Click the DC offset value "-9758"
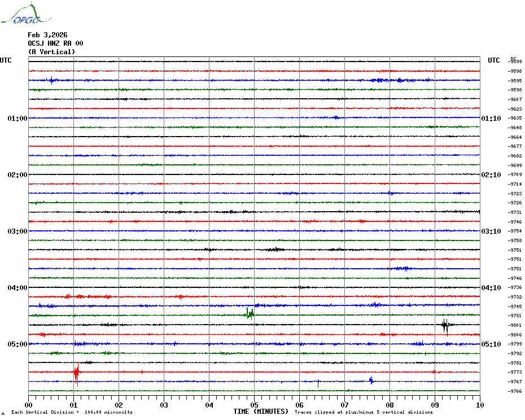The width and height of the screenshot is (525, 420). 515,241
